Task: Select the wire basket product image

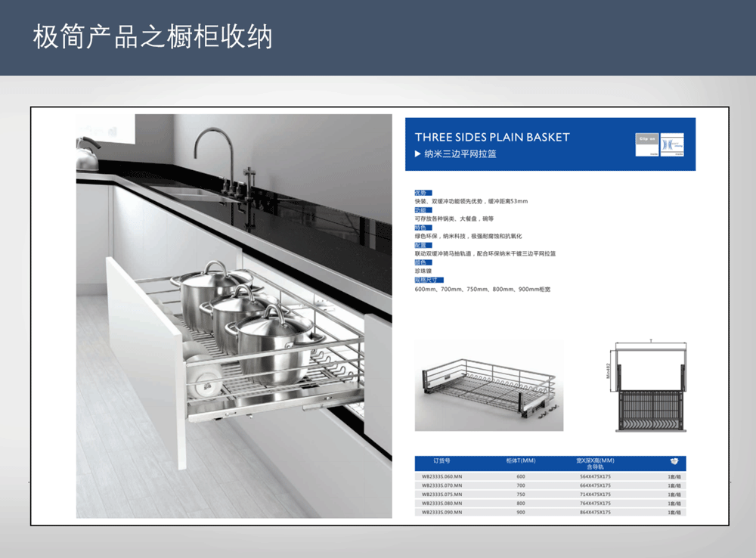Action: coord(489,386)
